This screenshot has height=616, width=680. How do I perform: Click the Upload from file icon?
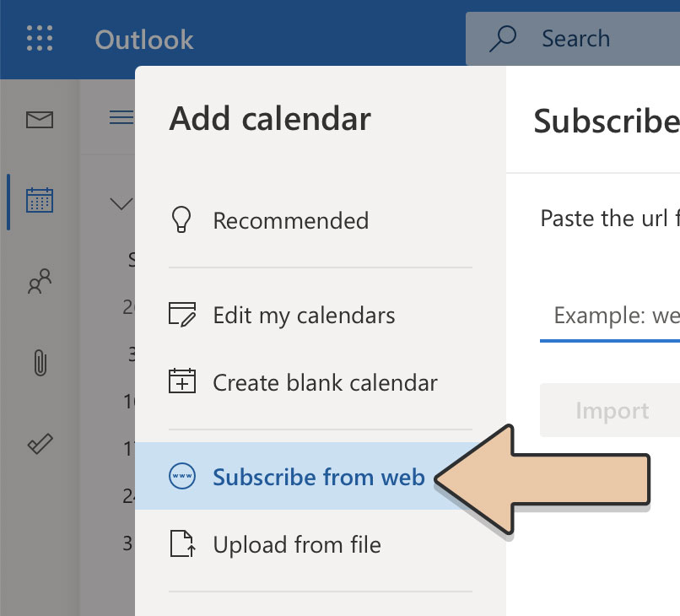tap(182, 543)
